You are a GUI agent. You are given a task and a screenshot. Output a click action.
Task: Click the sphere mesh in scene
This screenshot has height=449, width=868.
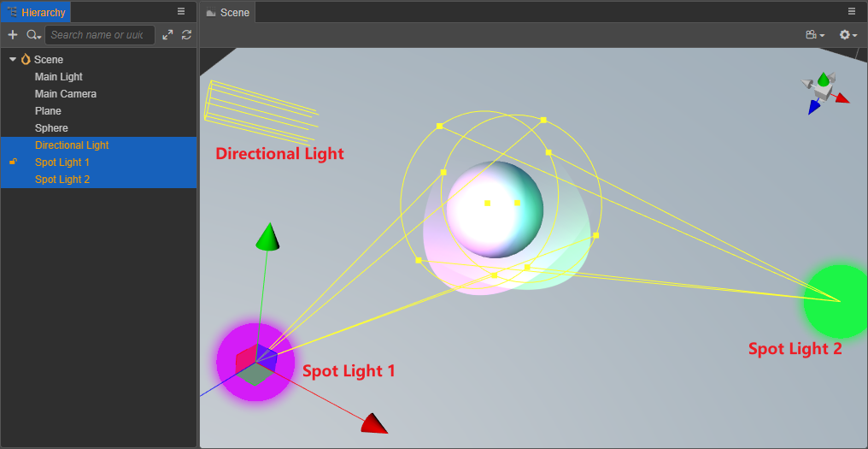point(495,210)
